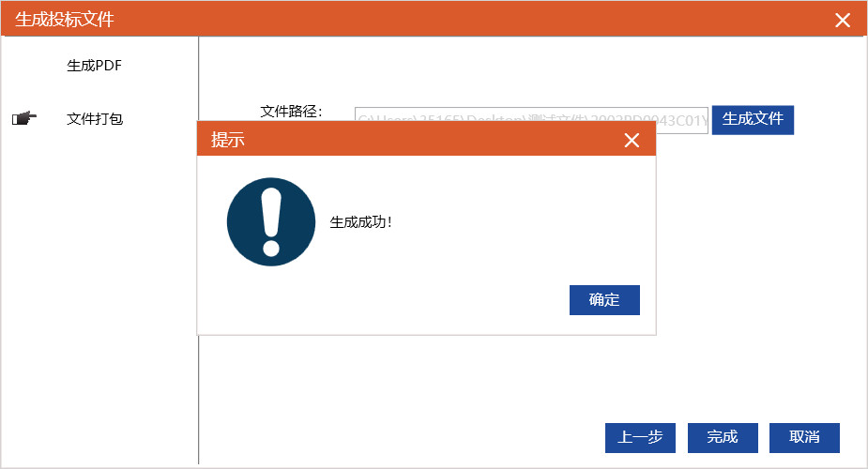Click the 文件路径 label text
868x469 pixels.
pyautogui.click(x=291, y=112)
